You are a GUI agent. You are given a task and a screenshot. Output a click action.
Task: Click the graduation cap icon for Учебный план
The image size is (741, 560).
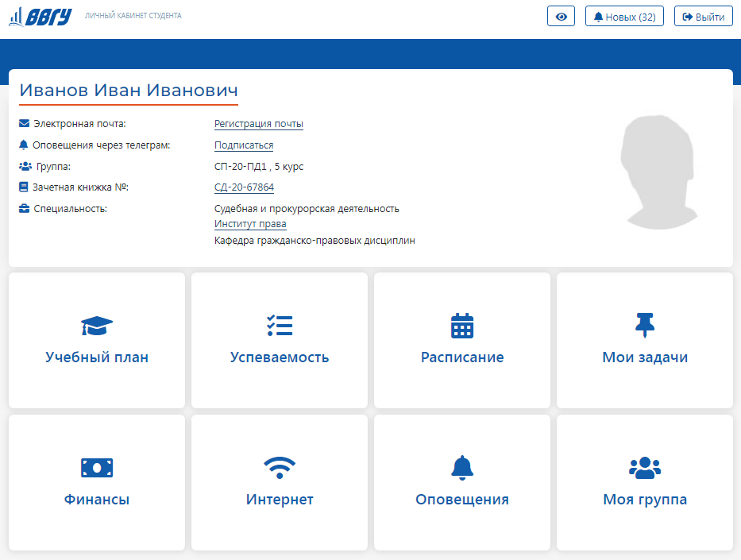(x=97, y=326)
